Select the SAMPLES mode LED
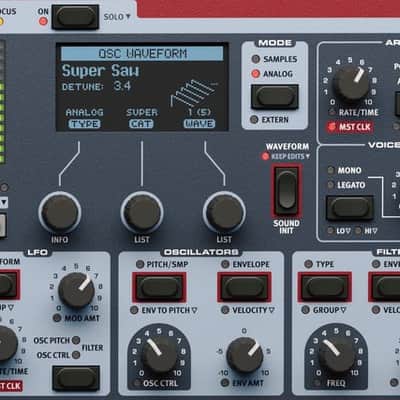Image resolution: width=400 pixels, height=400 pixels. tap(256, 59)
